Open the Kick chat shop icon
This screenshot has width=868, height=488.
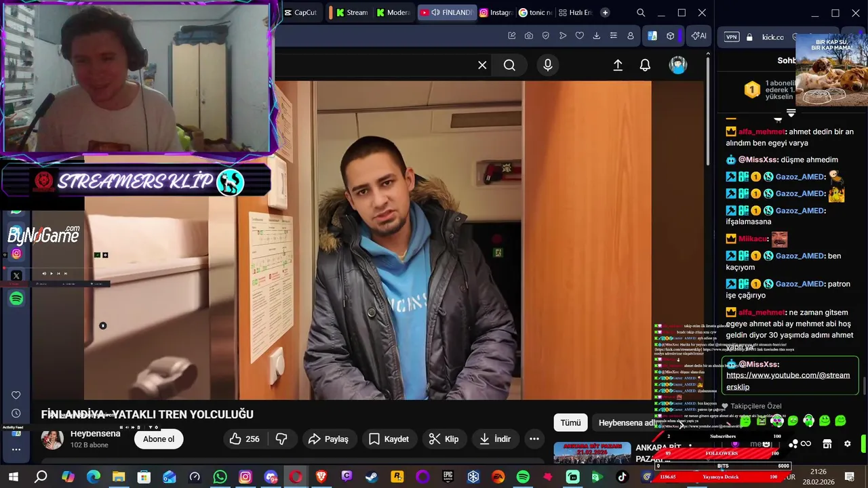pyautogui.click(x=827, y=444)
